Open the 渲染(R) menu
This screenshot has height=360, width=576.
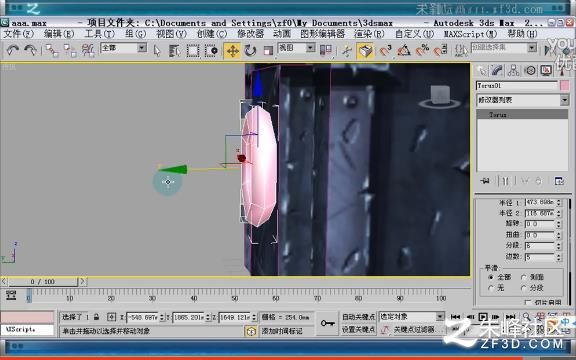pyautogui.click(x=369, y=34)
